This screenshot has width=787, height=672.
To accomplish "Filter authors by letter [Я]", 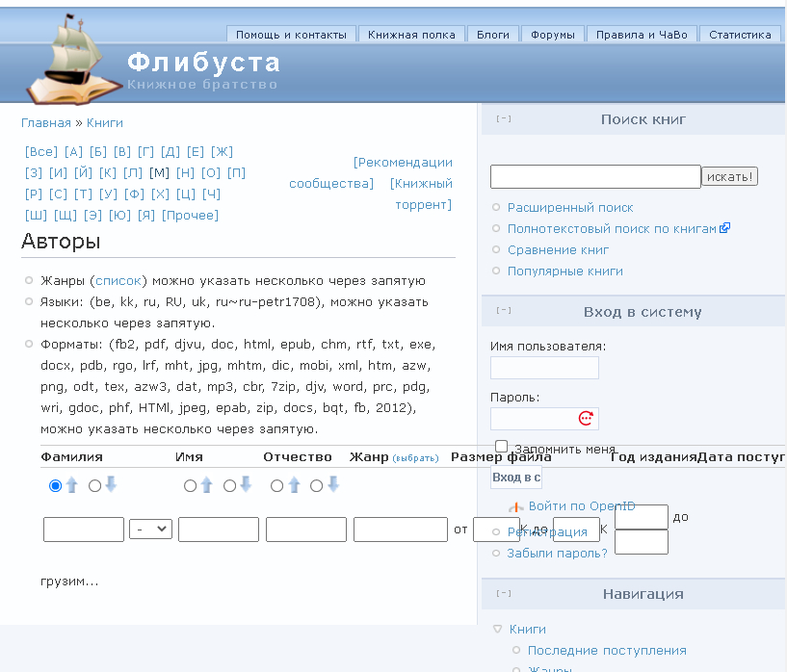I will tap(146, 215).
